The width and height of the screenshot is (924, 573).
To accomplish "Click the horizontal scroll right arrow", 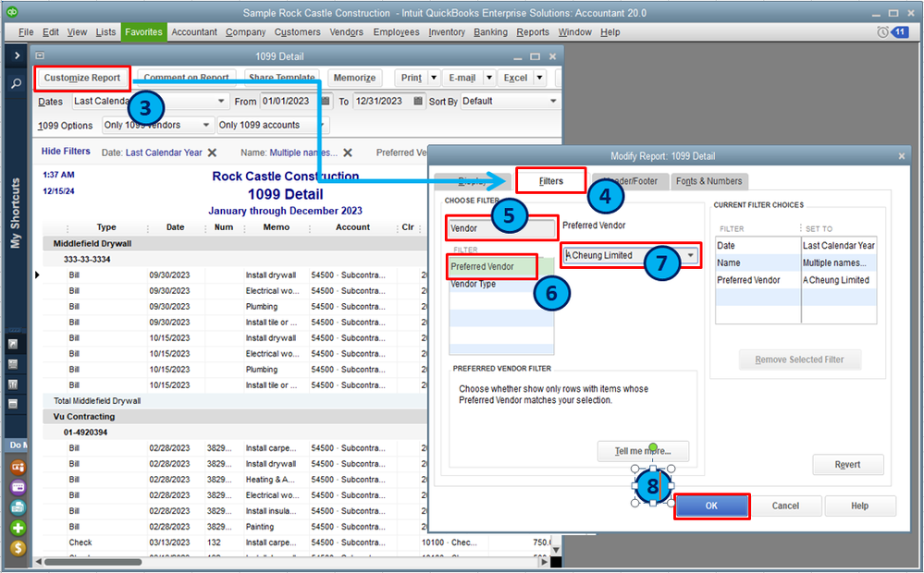I will [544, 562].
